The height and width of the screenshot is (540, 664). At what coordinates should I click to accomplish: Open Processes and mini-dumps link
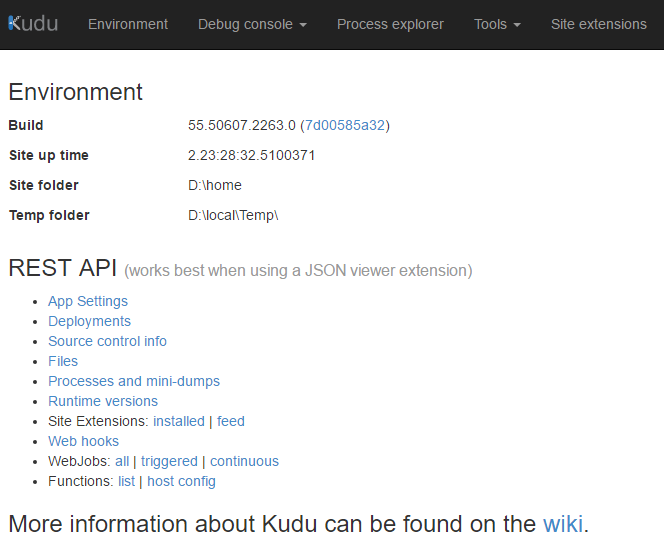coord(134,381)
